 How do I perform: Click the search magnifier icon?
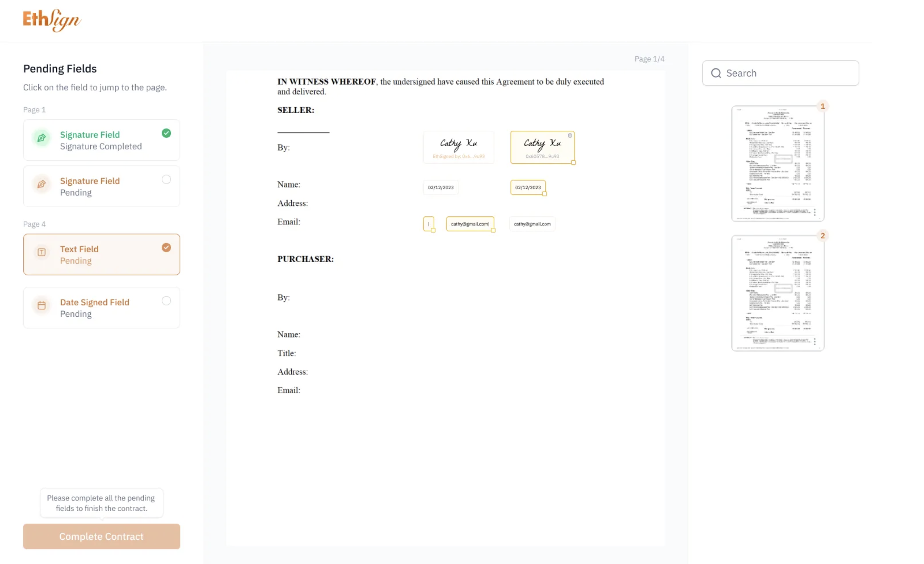coord(716,73)
